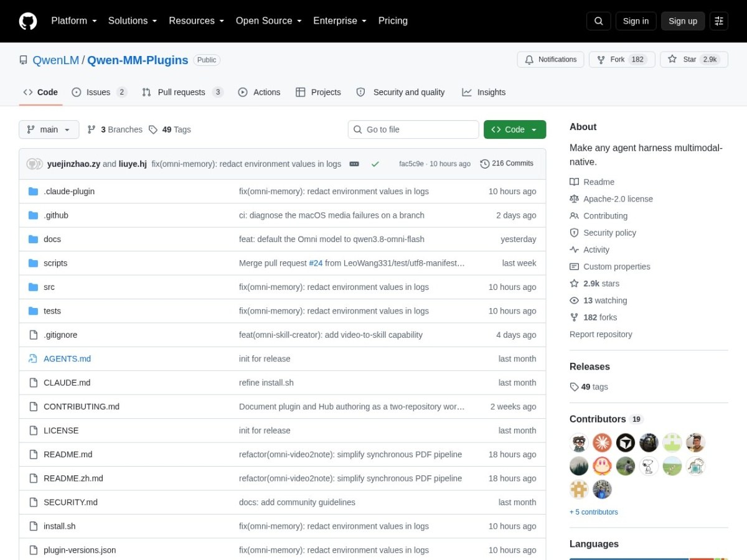The height and width of the screenshot is (560, 747).
Task: Click the Sign in button
Action: coord(636,21)
